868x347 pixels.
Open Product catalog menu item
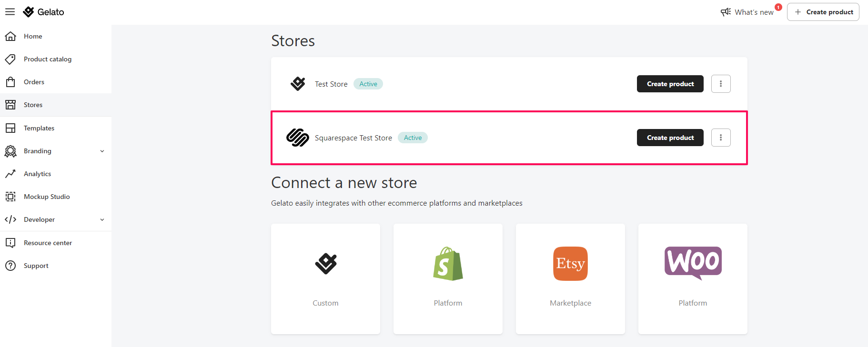point(56,59)
